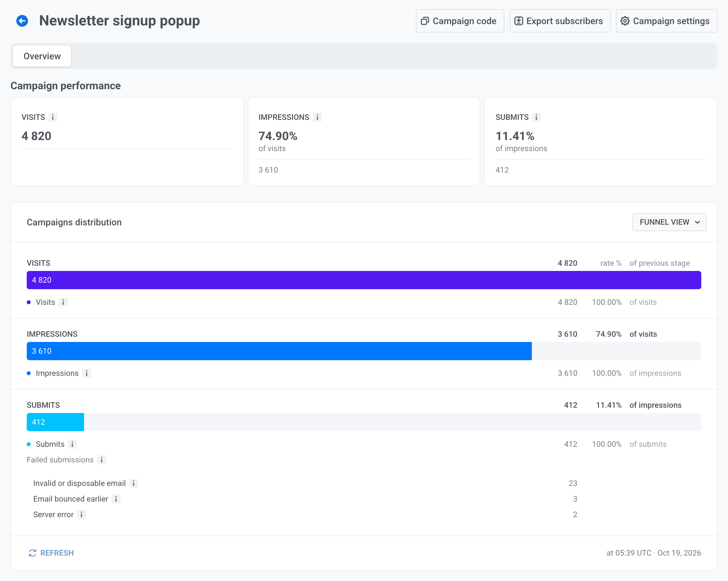Click the info icon next to IMPRESSIONS card
The image size is (728, 581).
[x=317, y=117]
